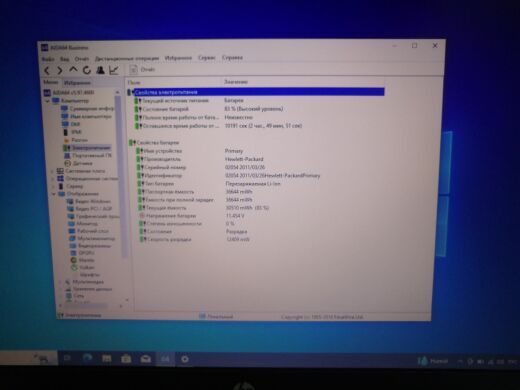Select the Vulkan tree item
The height and width of the screenshot is (390, 520).
pyautogui.click(x=83, y=267)
